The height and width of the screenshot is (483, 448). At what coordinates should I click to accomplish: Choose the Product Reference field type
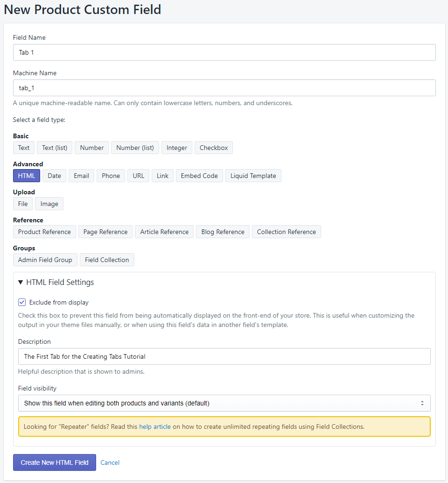pos(44,232)
